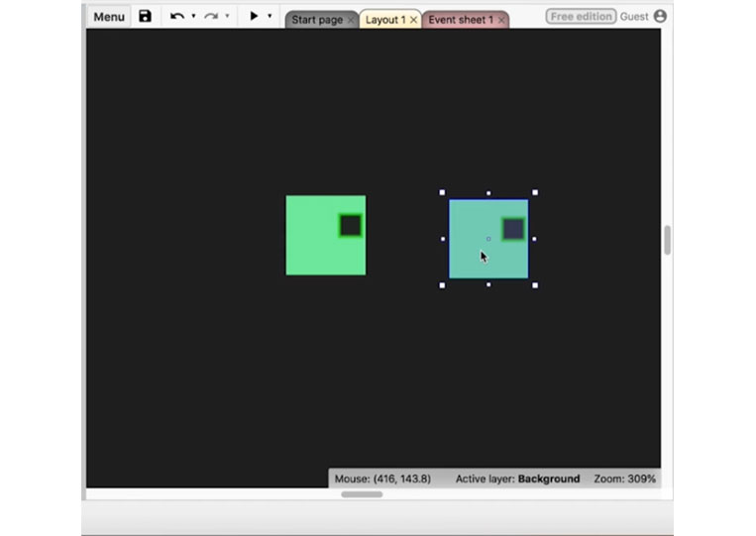756x536 pixels.
Task: Undo the last action
Action: click(177, 16)
